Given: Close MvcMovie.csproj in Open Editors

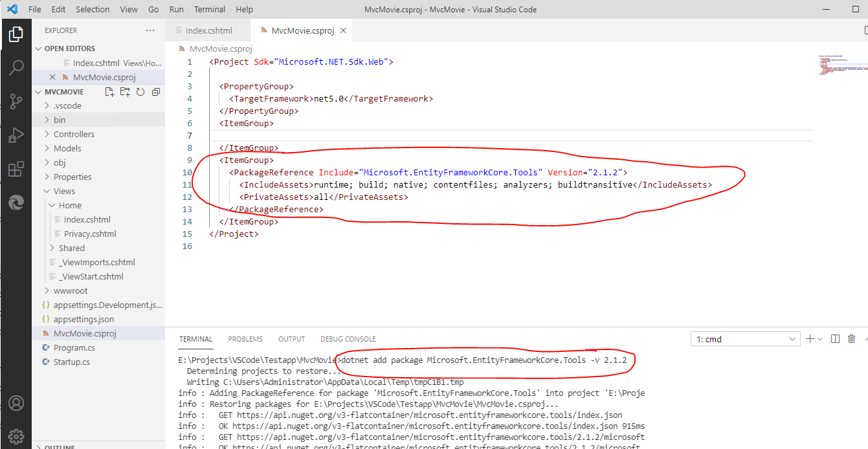Looking at the screenshot, I should coord(52,77).
